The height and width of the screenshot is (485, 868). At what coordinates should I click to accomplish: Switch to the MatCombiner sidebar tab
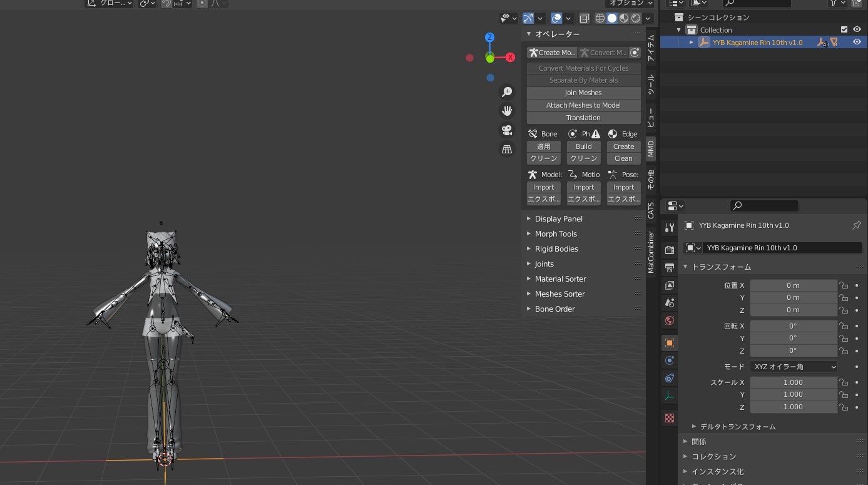pyautogui.click(x=651, y=252)
